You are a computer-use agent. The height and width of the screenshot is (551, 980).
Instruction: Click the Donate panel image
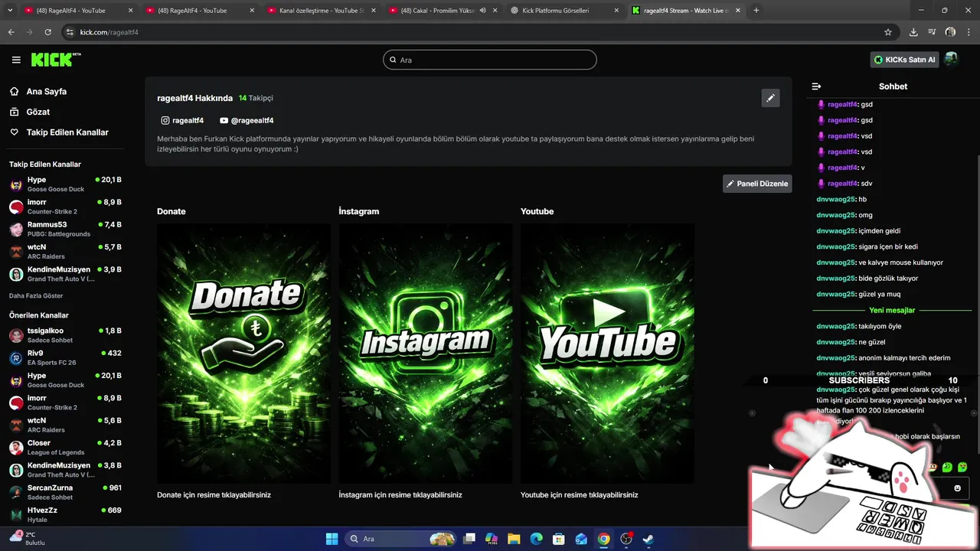click(x=243, y=353)
